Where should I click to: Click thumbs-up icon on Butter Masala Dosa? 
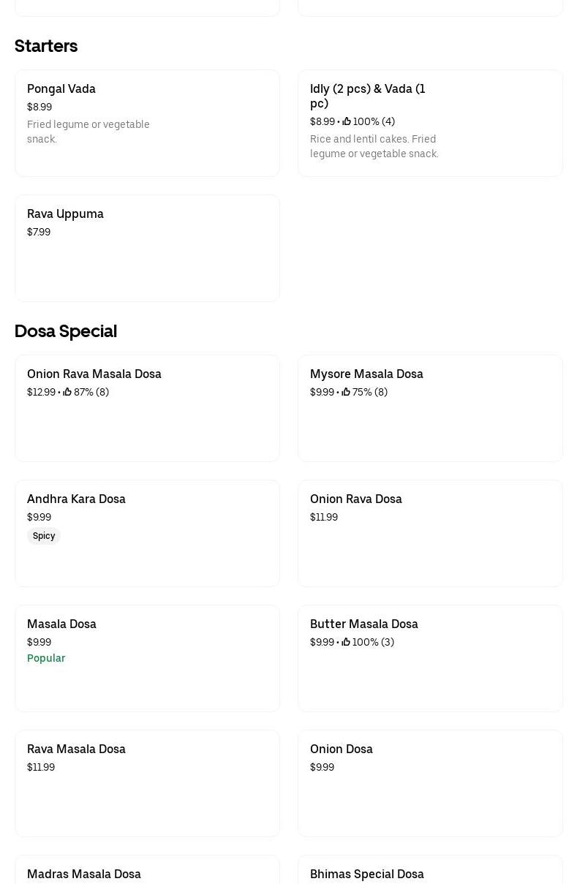[x=346, y=643]
